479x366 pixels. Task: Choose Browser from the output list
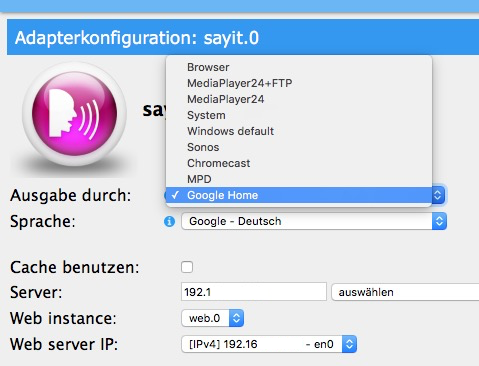pos(299,67)
